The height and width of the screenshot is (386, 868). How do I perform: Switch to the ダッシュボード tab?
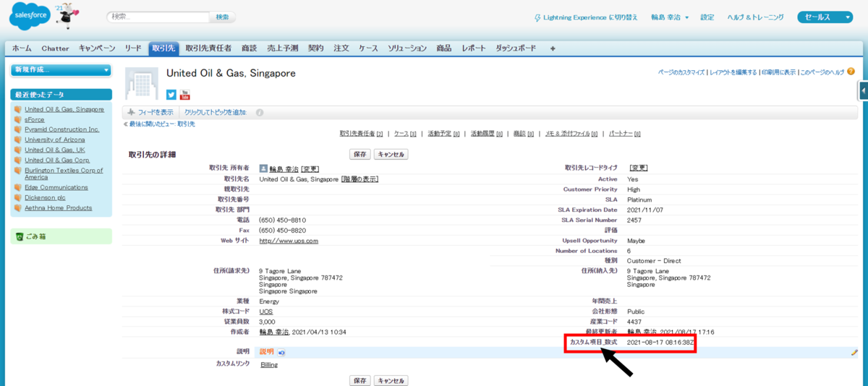pyautogui.click(x=516, y=48)
